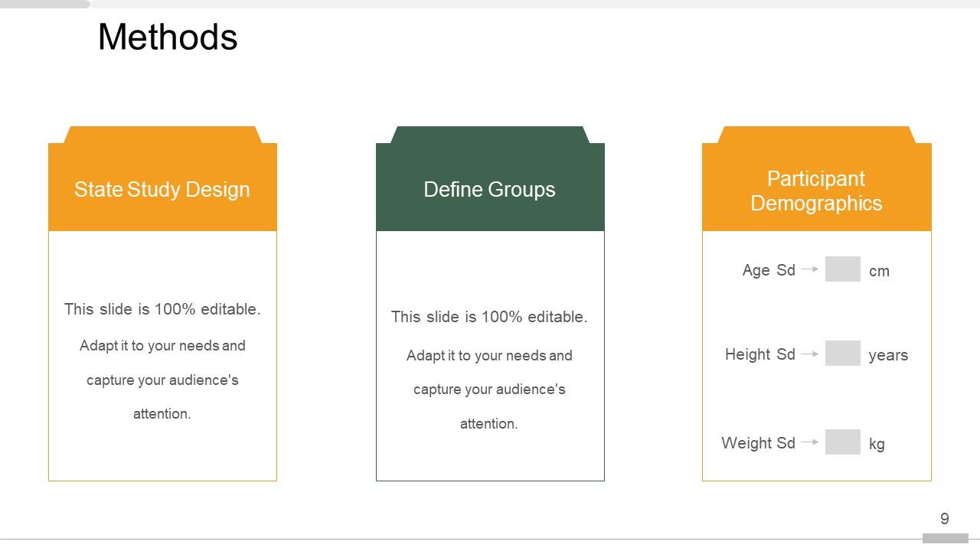Click the "Methods" slide title
This screenshot has height=551, width=980.
(168, 37)
